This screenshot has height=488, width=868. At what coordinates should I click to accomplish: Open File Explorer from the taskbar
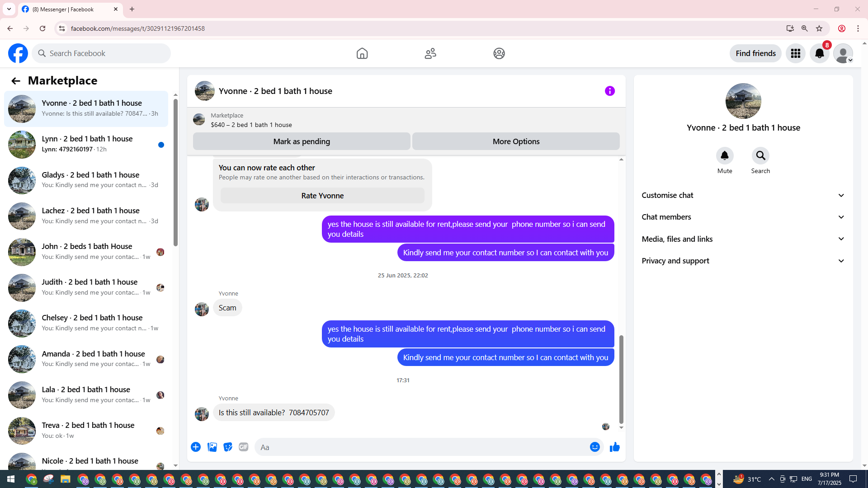66,479
